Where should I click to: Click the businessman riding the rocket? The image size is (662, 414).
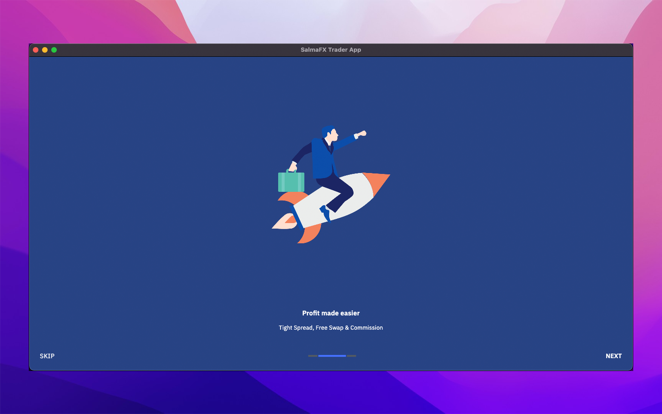point(324,160)
